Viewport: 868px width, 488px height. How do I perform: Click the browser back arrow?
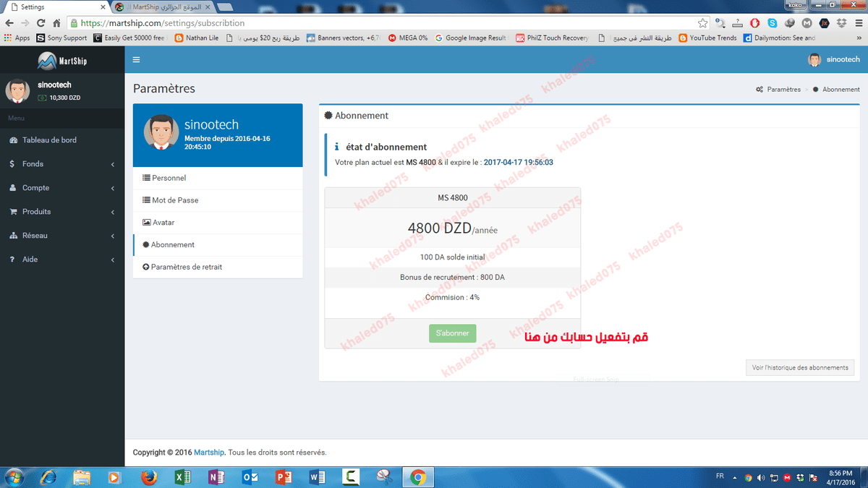click(9, 22)
